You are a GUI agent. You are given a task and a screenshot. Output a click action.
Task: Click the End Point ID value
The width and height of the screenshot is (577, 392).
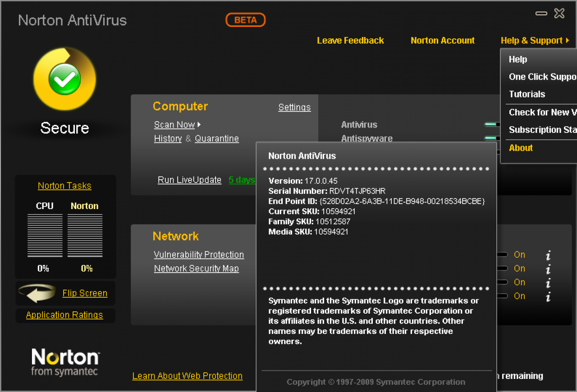pyautogui.click(x=402, y=201)
